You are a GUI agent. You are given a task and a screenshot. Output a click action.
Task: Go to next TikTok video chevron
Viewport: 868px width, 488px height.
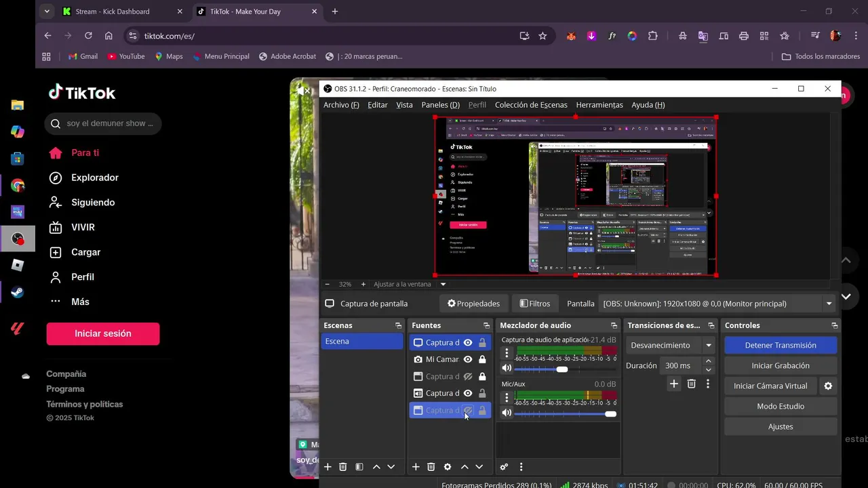846,296
